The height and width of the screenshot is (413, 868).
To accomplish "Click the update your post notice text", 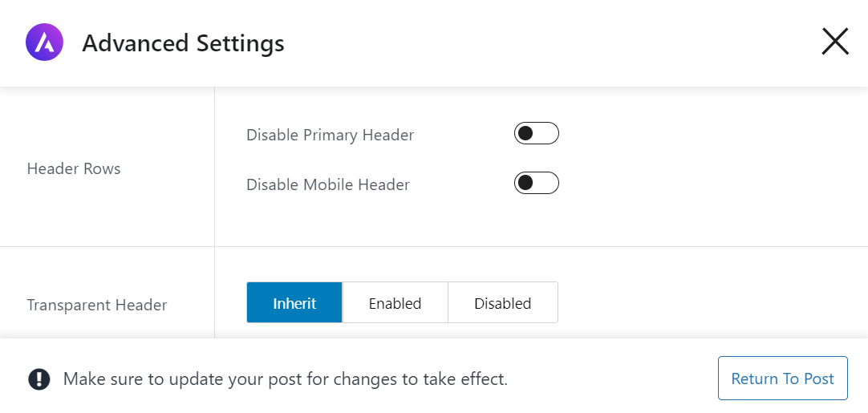I will [285, 379].
